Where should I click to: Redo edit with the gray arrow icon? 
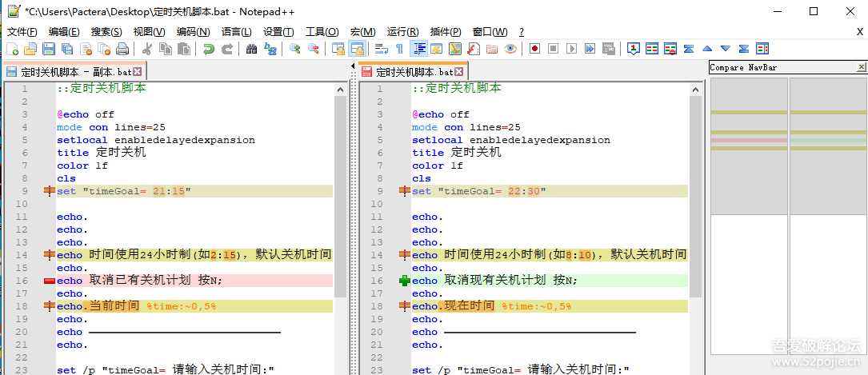point(226,49)
